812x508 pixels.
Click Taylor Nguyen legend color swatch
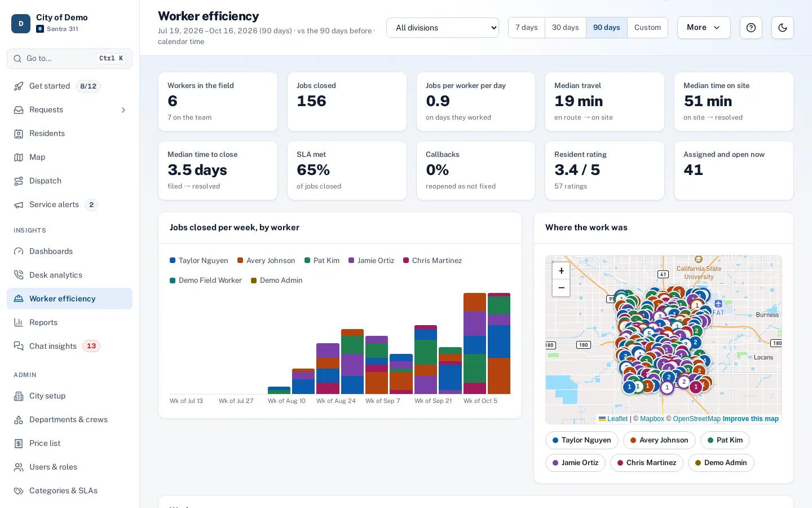click(x=173, y=261)
